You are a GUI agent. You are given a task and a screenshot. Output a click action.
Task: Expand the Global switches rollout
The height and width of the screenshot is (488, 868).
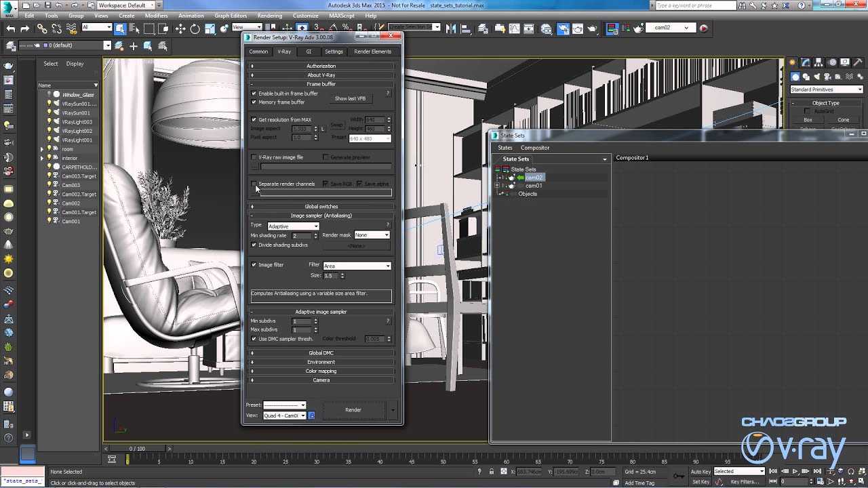[321, 207]
